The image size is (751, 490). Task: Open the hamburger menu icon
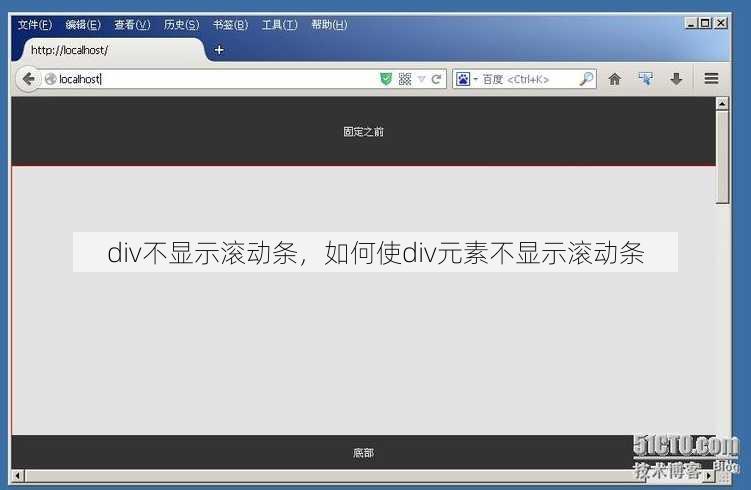click(711, 79)
